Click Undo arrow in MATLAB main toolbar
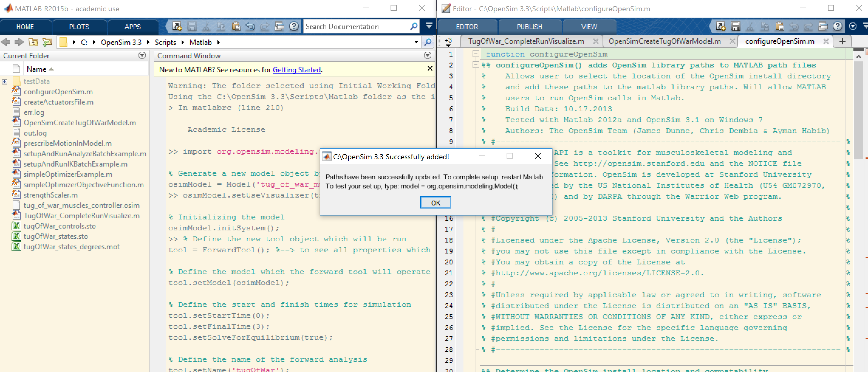Image resolution: width=868 pixels, height=372 pixels. pos(250,26)
